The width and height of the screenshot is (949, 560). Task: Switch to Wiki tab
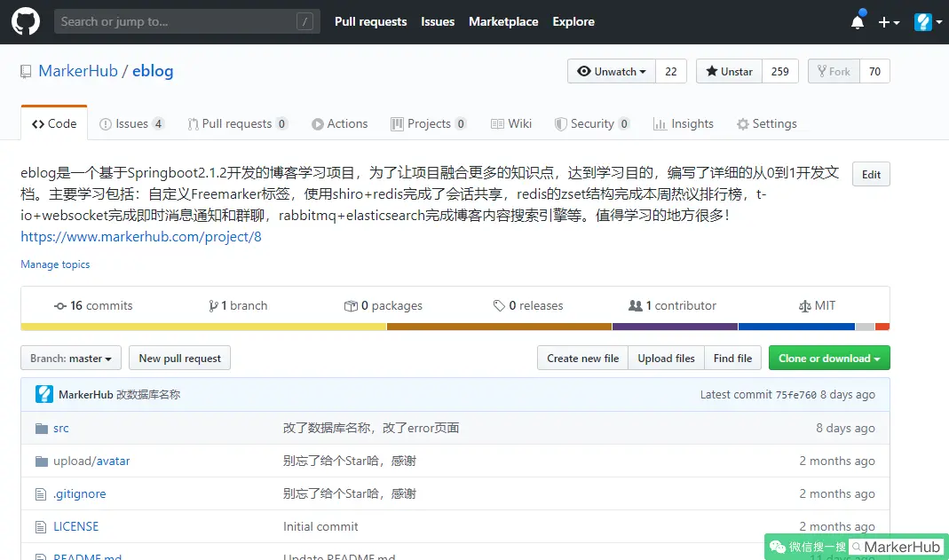click(x=511, y=123)
